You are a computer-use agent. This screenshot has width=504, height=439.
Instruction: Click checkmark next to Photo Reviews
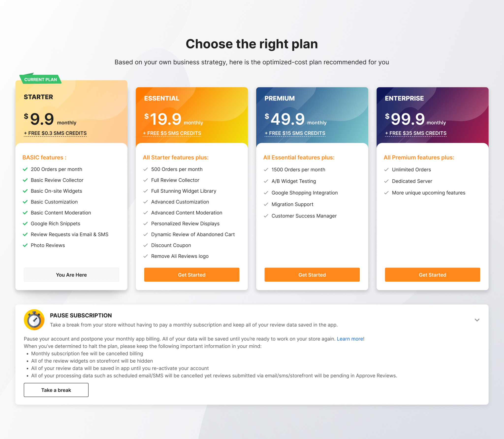(25, 245)
